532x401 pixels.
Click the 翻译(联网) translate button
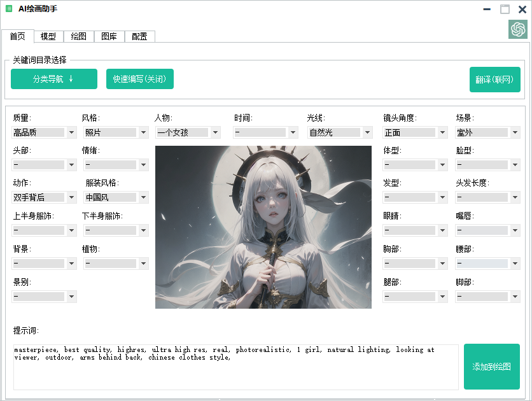[494, 79]
